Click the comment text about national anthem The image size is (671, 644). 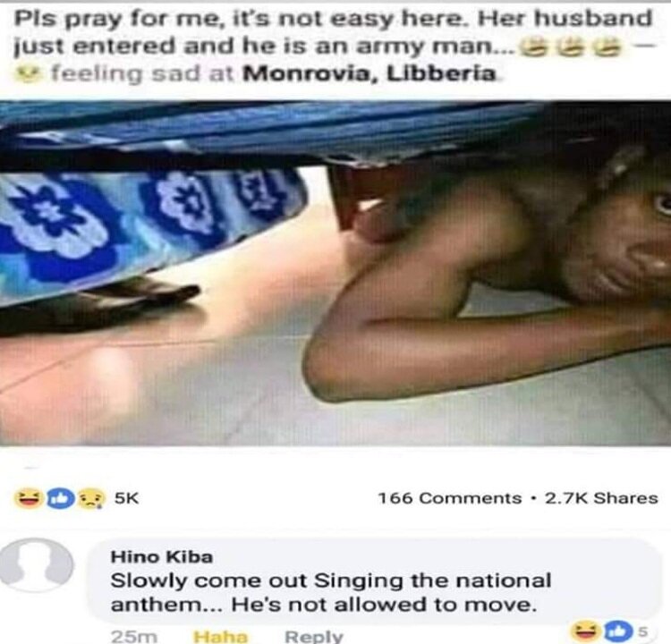pos(331,593)
